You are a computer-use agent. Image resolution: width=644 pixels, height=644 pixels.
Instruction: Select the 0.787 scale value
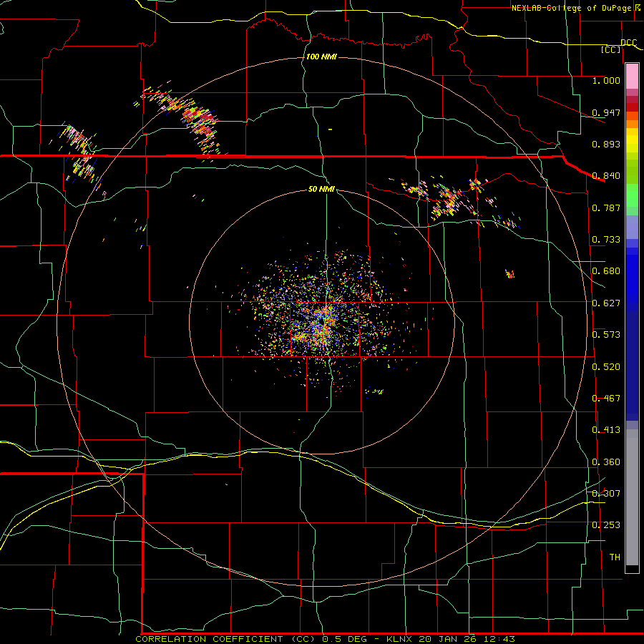[x=606, y=208]
